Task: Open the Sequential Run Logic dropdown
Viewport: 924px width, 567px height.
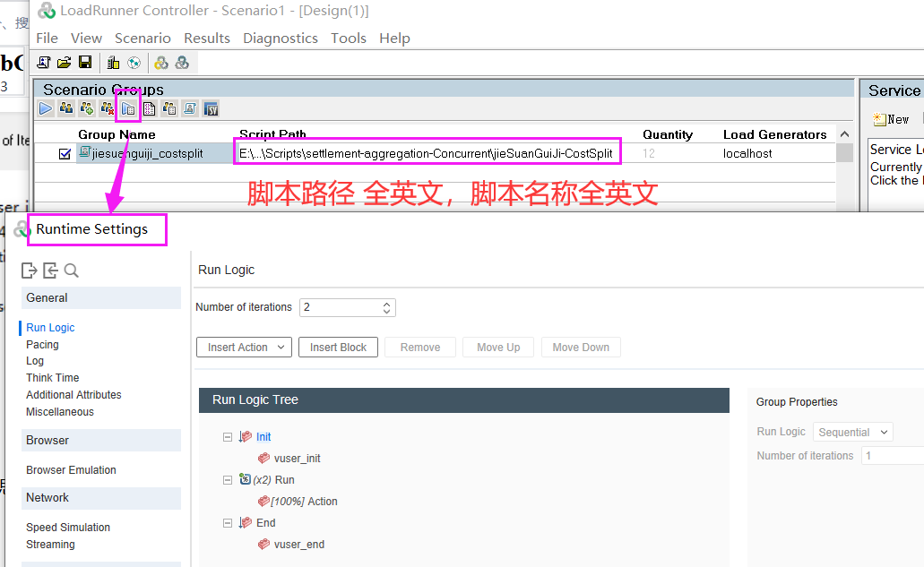Action: tap(852, 432)
